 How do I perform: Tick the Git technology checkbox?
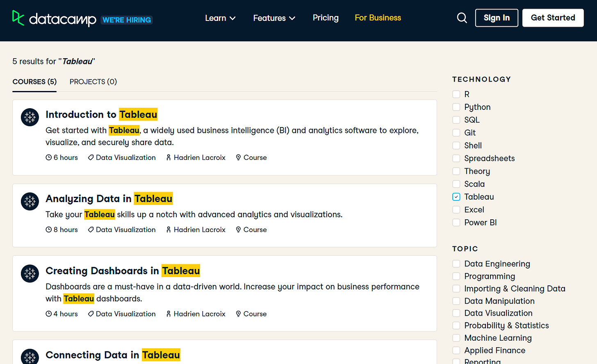click(456, 133)
